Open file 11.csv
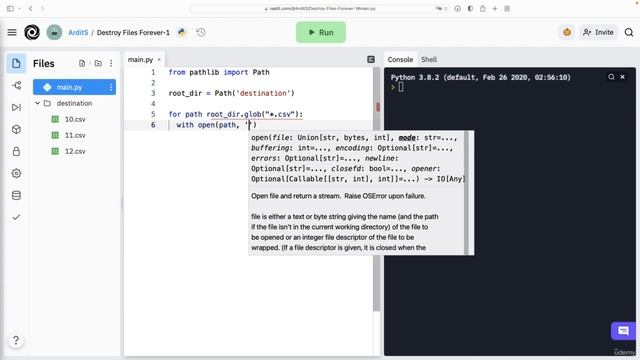This screenshot has height=360, width=640. click(x=75, y=135)
